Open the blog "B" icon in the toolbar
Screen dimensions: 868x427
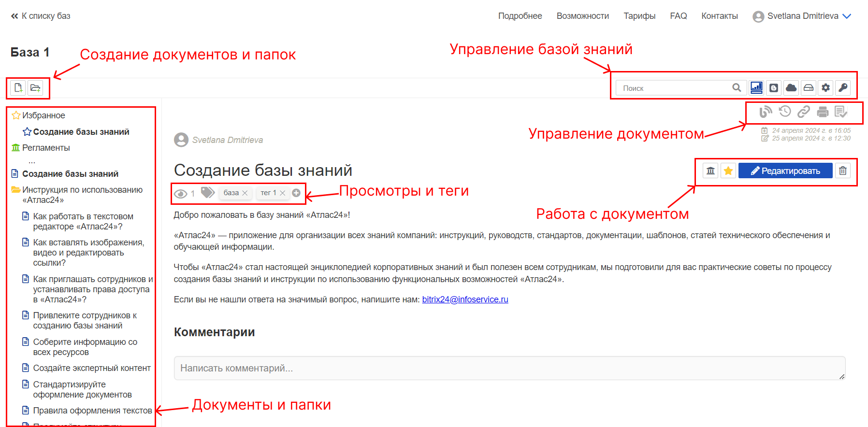click(774, 87)
